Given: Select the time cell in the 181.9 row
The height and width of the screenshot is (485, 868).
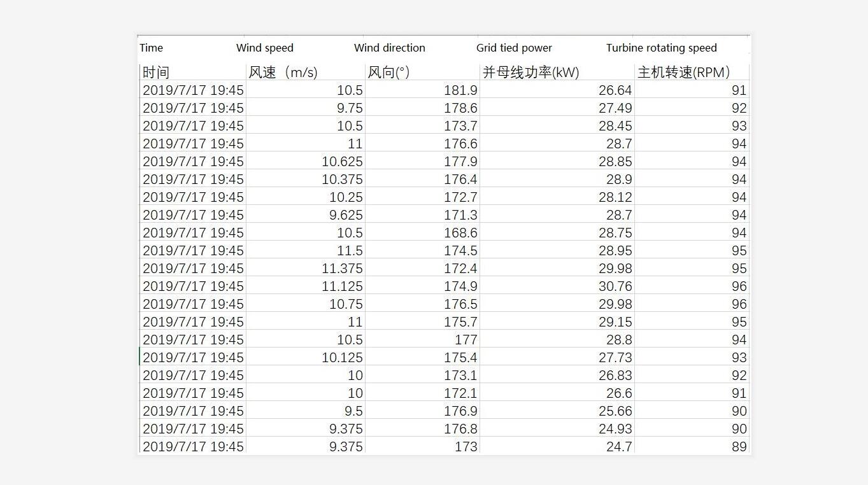Looking at the screenshot, I should click(192, 90).
